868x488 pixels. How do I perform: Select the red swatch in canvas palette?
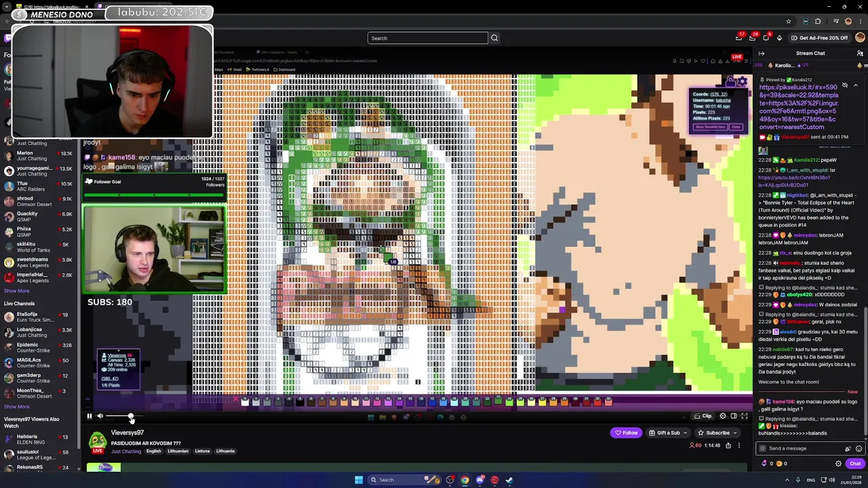tap(597, 402)
